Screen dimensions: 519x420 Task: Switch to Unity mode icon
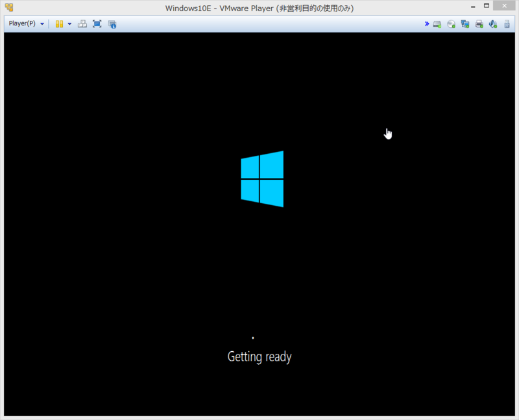(x=112, y=24)
